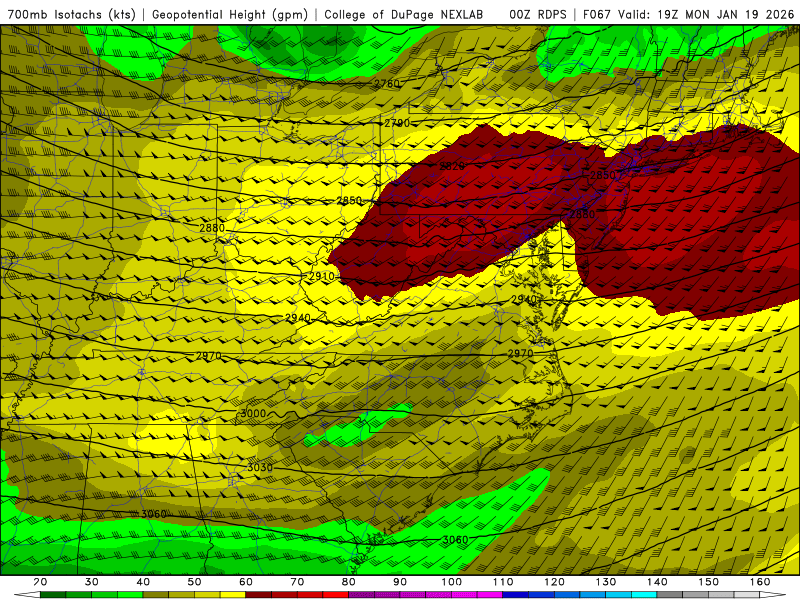Pick the dark maroon colorbar swatch
The image size is (800, 600).
tap(259, 596)
